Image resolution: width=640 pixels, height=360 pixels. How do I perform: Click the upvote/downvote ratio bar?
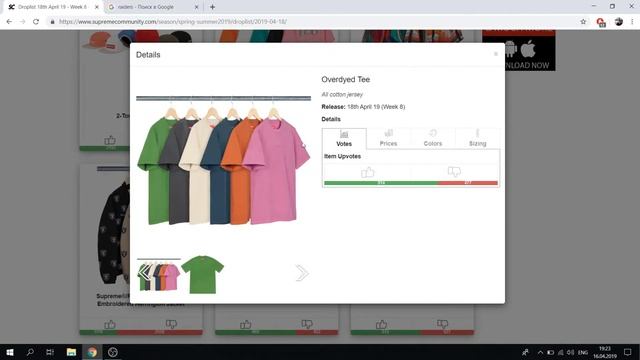point(411,183)
